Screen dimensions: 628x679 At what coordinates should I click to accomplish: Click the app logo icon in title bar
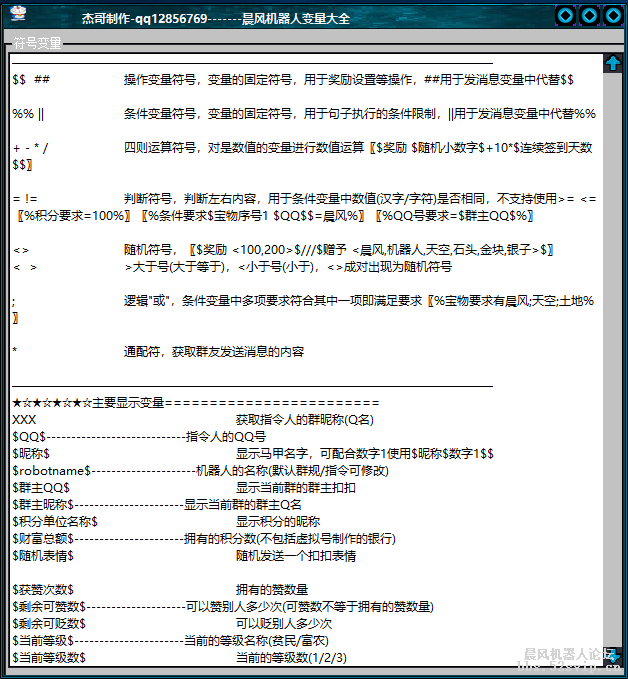[18, 14]
